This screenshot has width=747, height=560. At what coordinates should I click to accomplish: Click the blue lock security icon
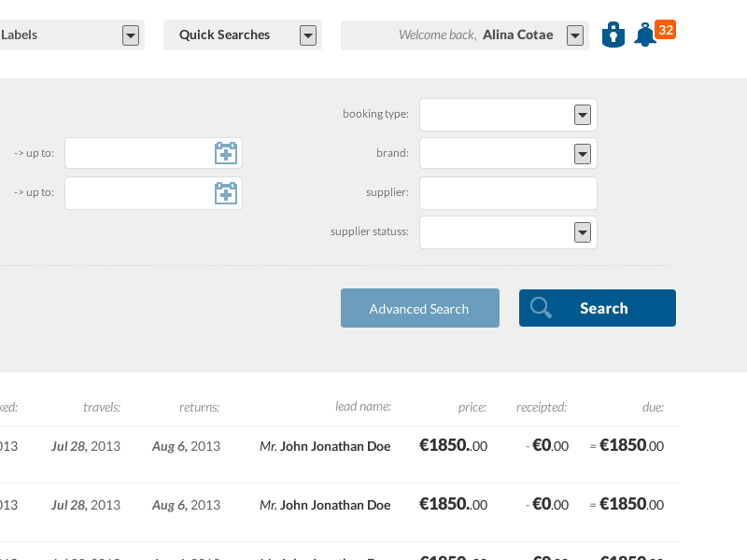pyautogui.click(x=613, y=35)
